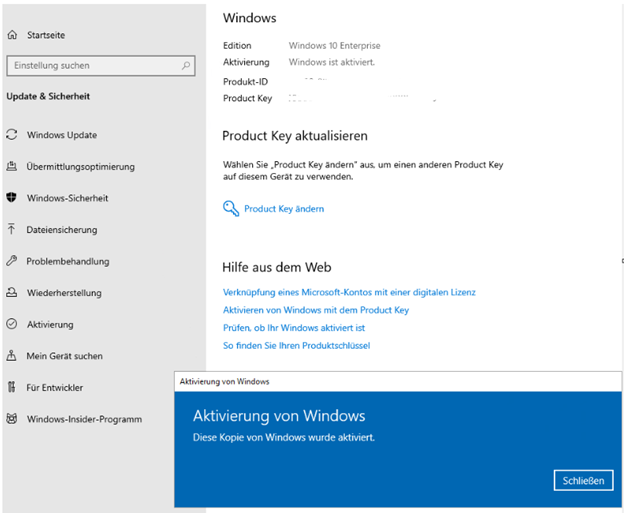Click the Windows-Sicherheit shield icon
Image resolution: width=624 pixels, height=513 pixels.
click(x=12, y=197)
